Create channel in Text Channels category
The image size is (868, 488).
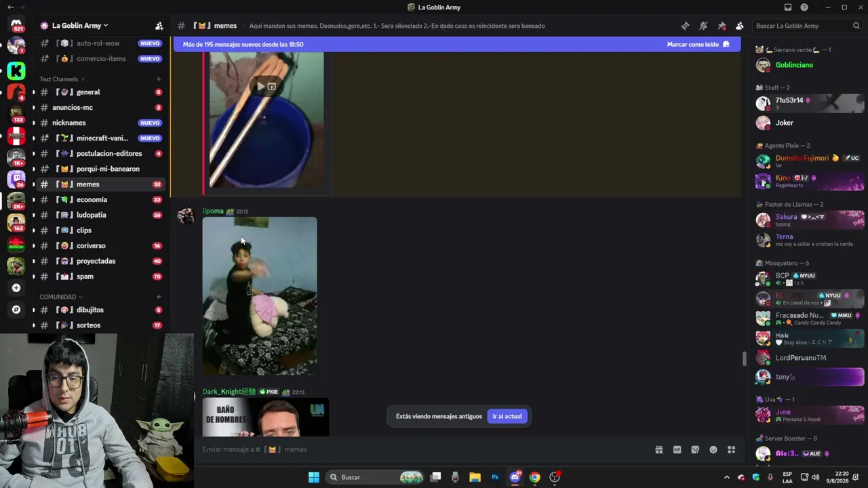(159, 79)
